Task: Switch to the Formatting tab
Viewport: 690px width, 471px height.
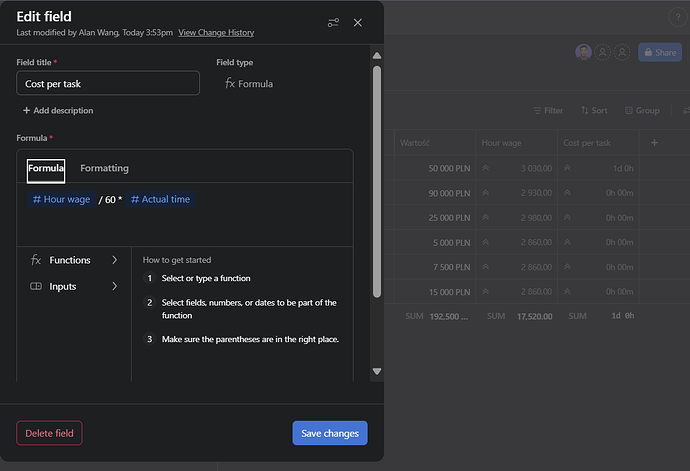Action: pyautogui.click(x=104, y=168)
